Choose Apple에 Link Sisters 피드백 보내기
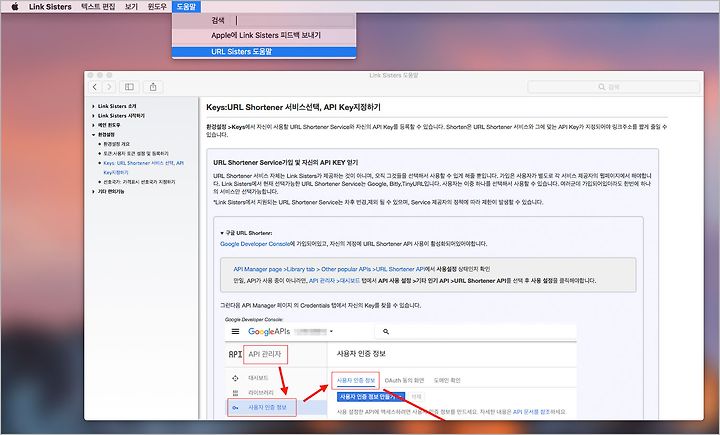This screenshot has height=435, width=720. (264, 35)
